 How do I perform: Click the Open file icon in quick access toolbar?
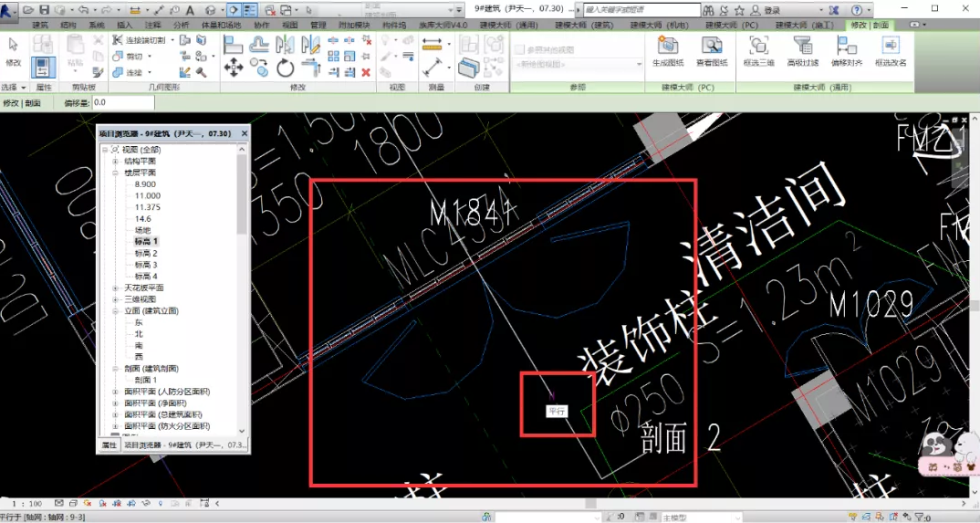click(x=29, y=10)
